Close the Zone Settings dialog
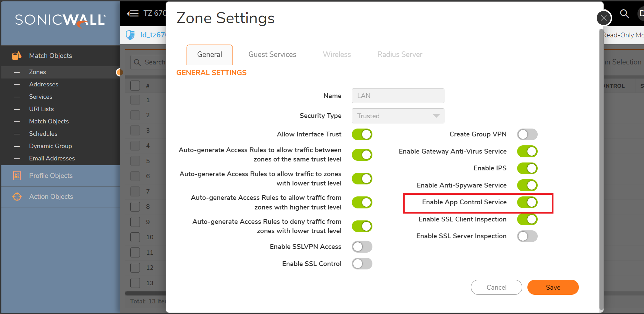 pyautogui.click(x=604, y=18)
